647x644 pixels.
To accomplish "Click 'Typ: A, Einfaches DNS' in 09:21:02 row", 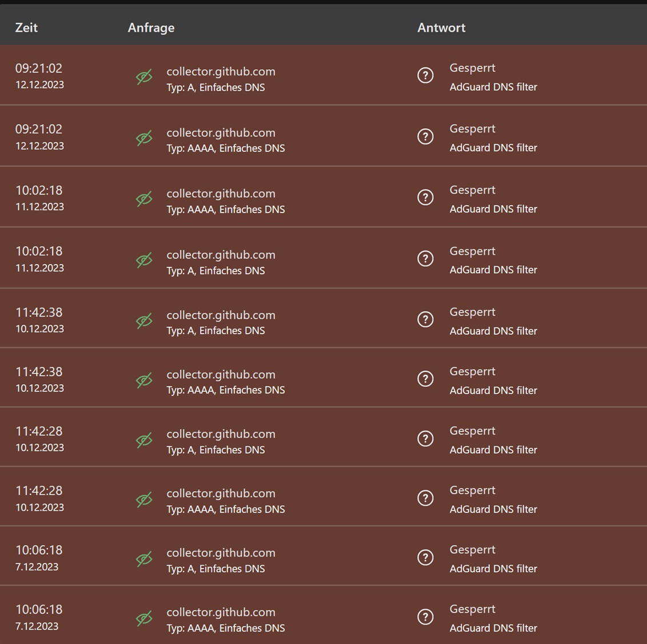I will [x=216, y=87].
